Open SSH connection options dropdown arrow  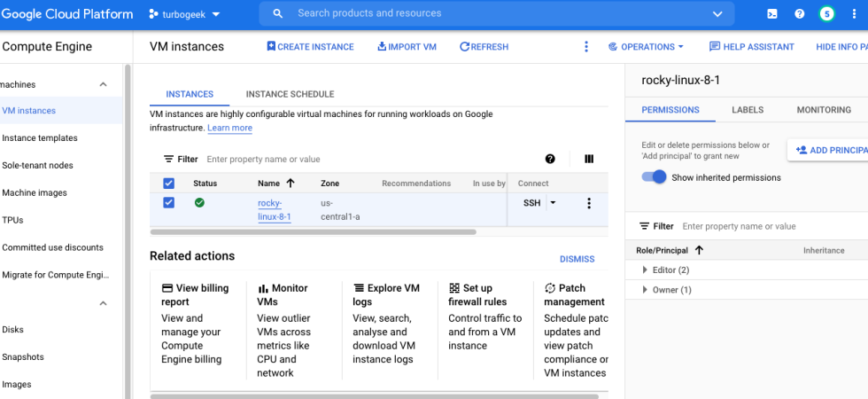[553, 203]
